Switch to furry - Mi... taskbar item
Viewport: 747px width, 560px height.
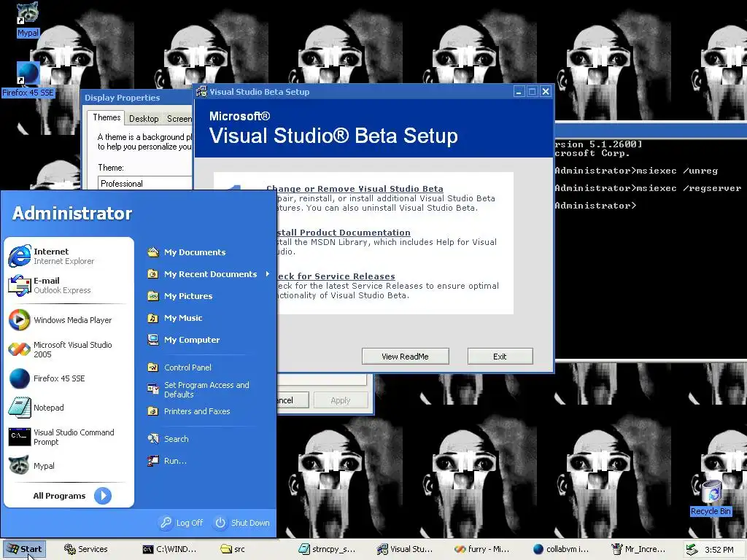483,549
